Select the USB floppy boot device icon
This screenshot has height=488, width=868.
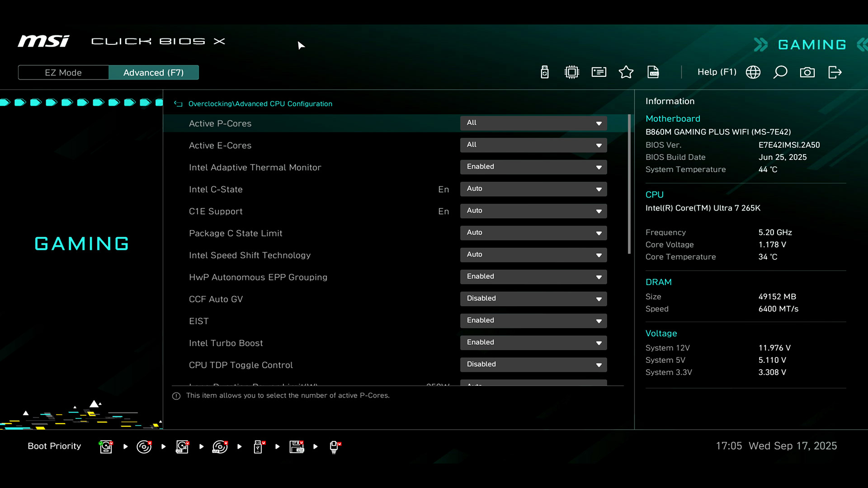pos(297,446)
